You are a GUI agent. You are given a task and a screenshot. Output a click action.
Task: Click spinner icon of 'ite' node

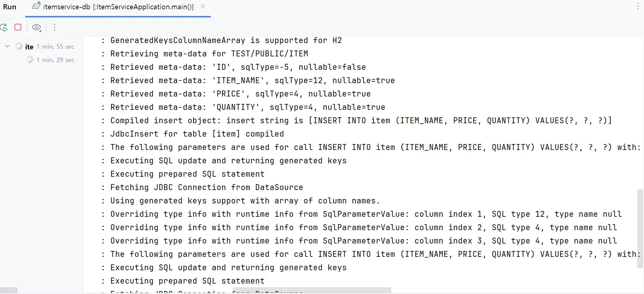(x=19, y=46)
